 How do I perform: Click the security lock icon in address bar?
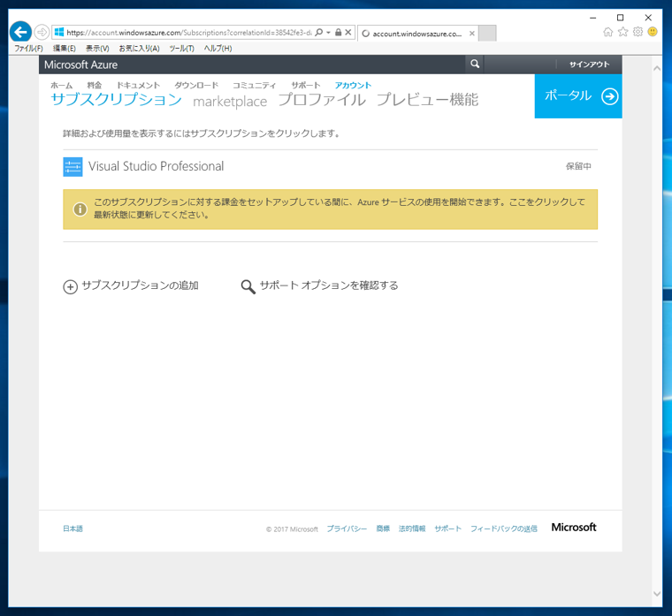click(338, 33)
